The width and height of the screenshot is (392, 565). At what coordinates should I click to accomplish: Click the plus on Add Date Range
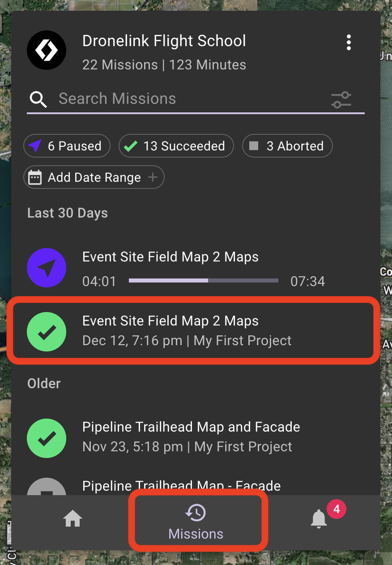click(x=153, y=177)
